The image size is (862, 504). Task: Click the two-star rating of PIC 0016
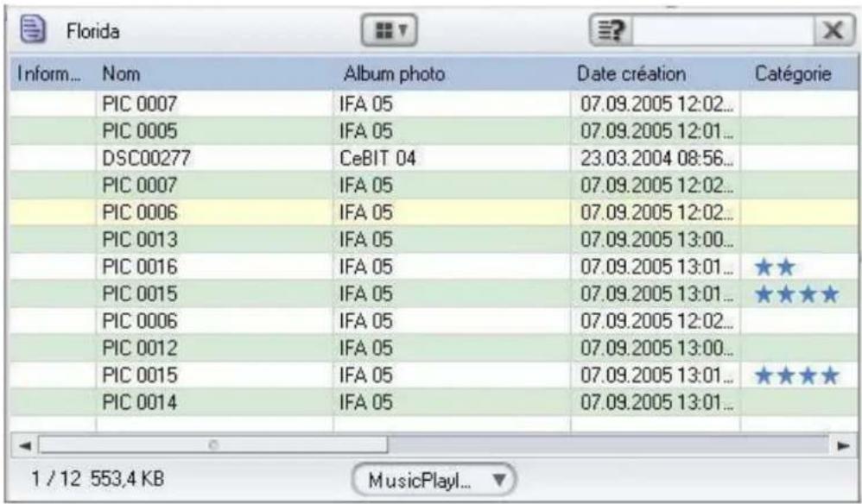click(775, 268)
